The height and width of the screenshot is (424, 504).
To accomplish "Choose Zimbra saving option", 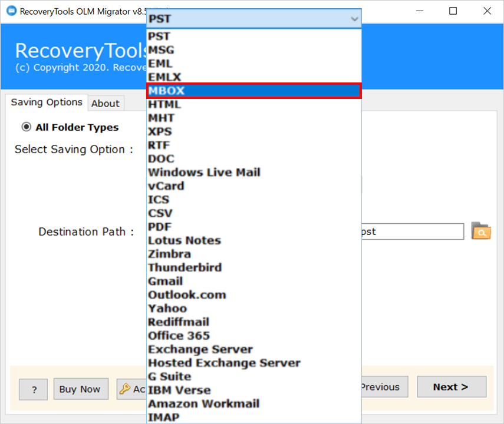I will pos(254,254).
